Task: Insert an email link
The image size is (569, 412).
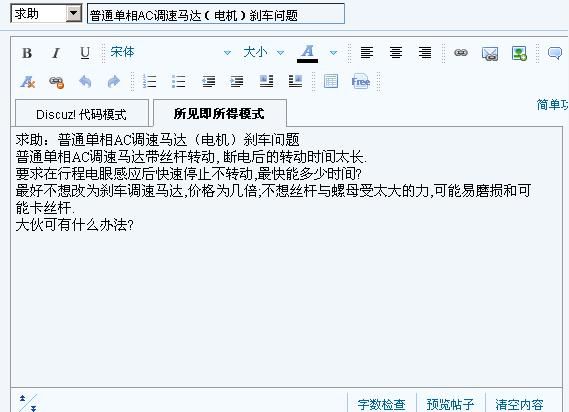Action: (x=490, y=54)
